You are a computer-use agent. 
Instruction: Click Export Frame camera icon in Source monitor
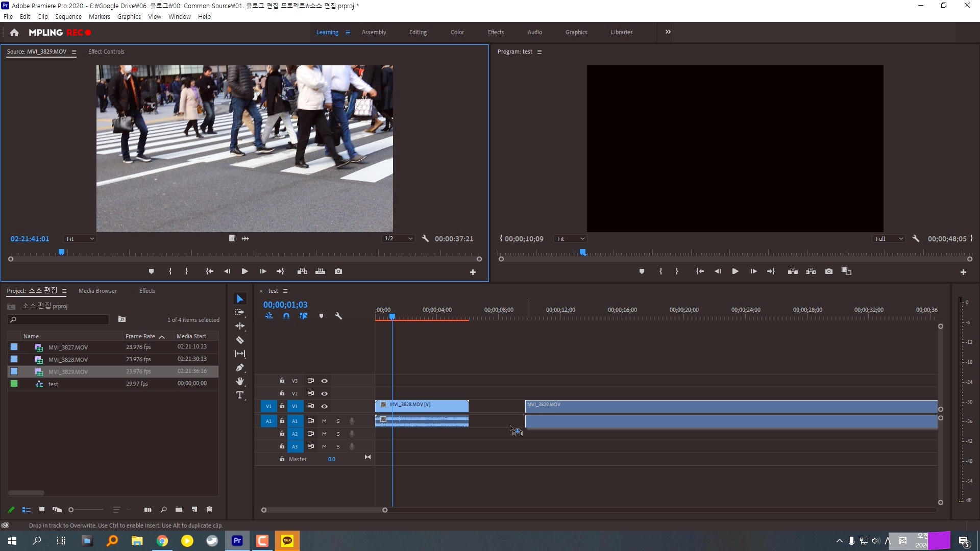338,271
